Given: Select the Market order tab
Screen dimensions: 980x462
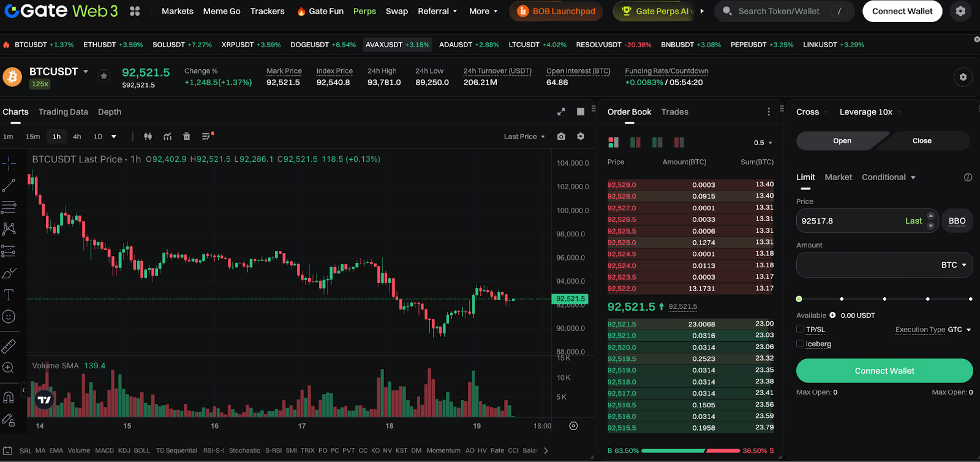Looking at the screenshot, I should pyautogui.click(x=839, y=177).
